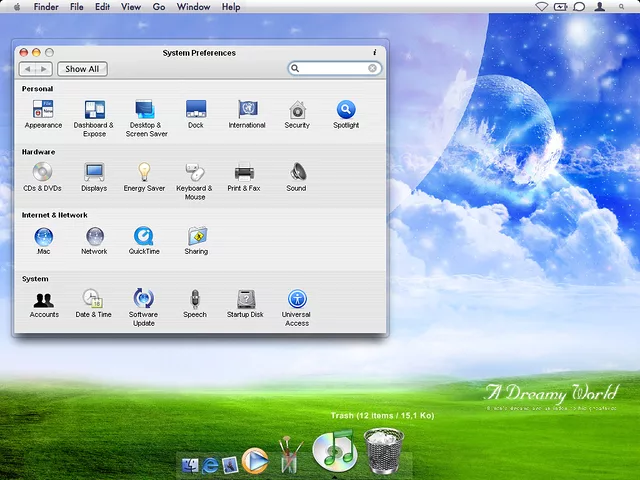Open Desktop & Screen Saver preferences

(x=145, y=110)
